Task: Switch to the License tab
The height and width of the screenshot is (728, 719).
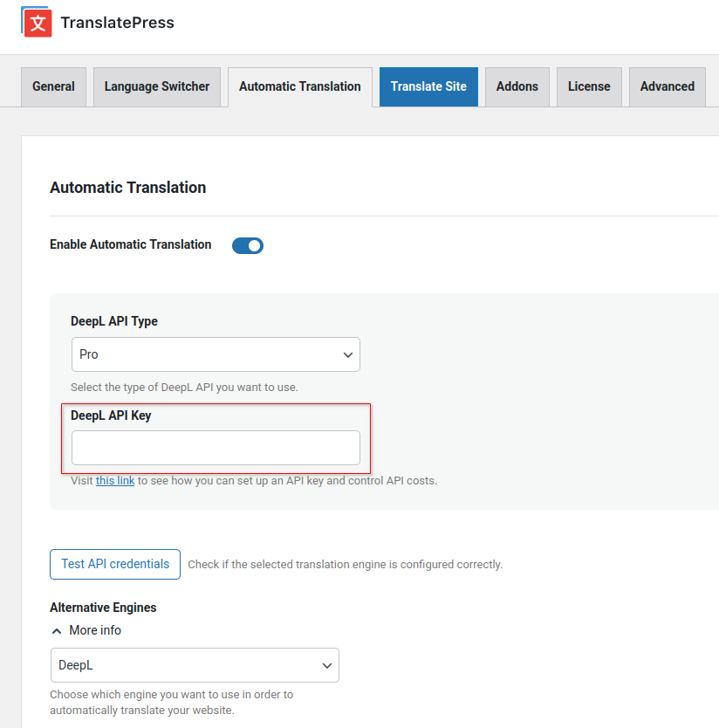Action: coord(589,86)
